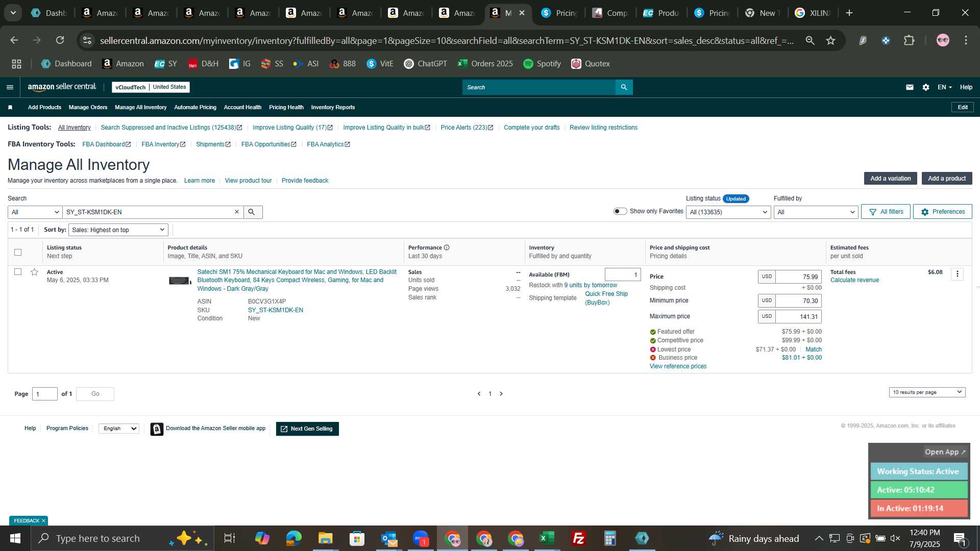Open a new browser tab
Viewport: 980px width, 551px height.
(849, 13)
